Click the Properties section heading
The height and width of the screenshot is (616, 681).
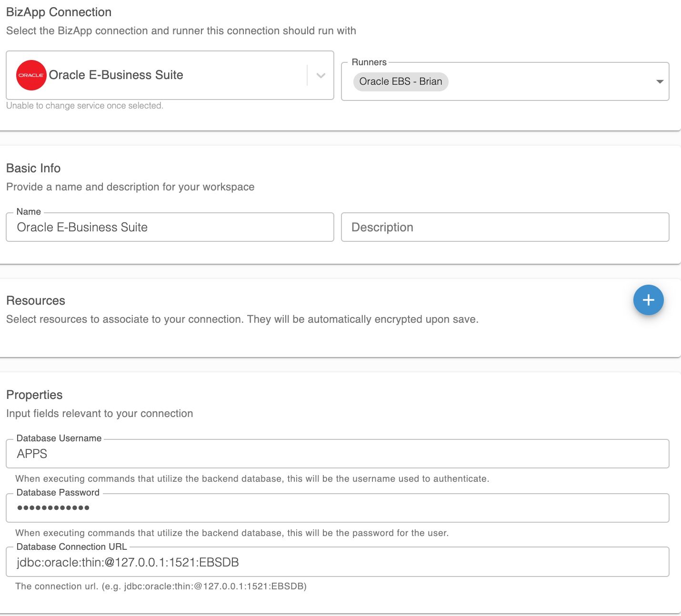pyautogui.click(x=34, y=395)
